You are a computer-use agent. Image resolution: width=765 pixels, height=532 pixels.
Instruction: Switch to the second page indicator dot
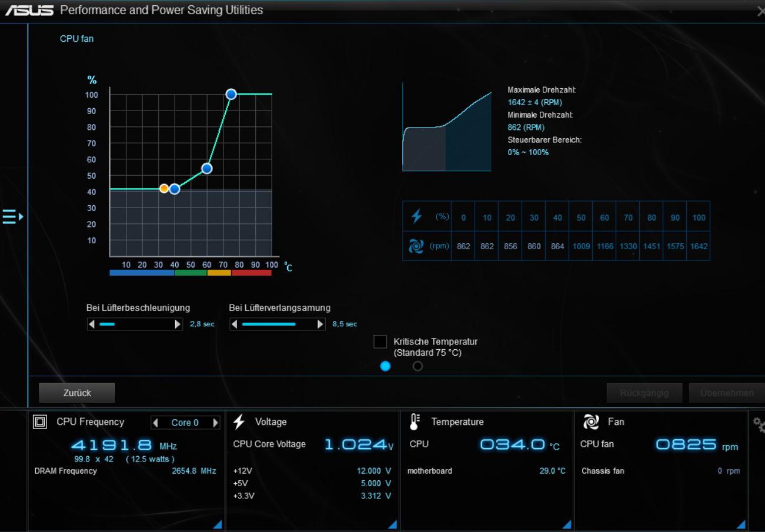click(417, 366)
